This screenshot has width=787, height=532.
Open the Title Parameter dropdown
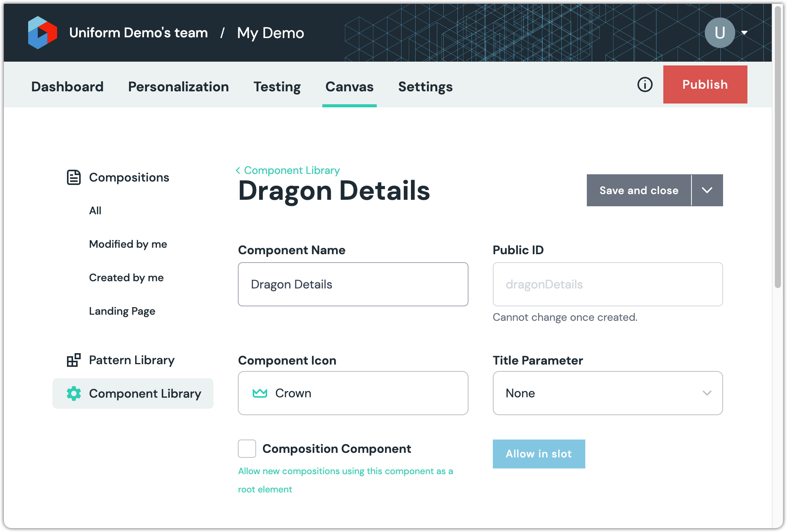607,393
